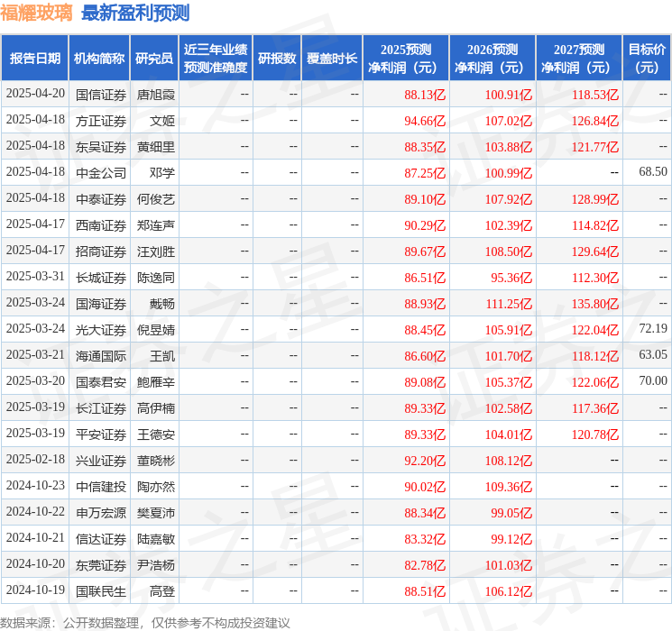Click the 最新盈利预测 heading text

135,13
